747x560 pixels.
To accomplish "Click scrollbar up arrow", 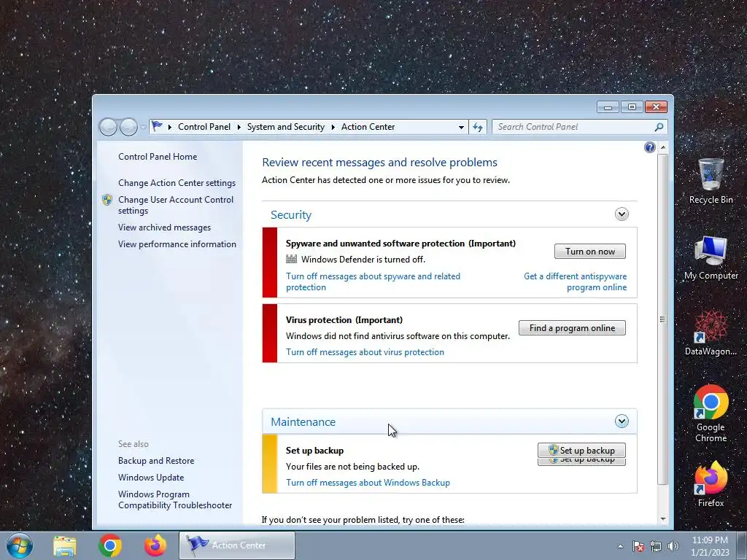I will 662,148.
